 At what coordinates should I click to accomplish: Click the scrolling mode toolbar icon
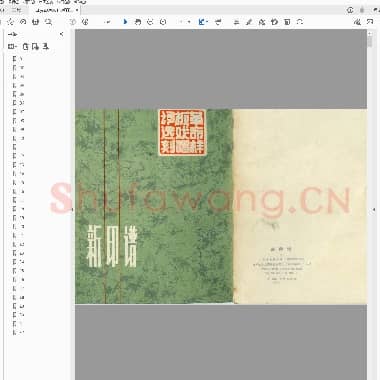click(218, 22)
